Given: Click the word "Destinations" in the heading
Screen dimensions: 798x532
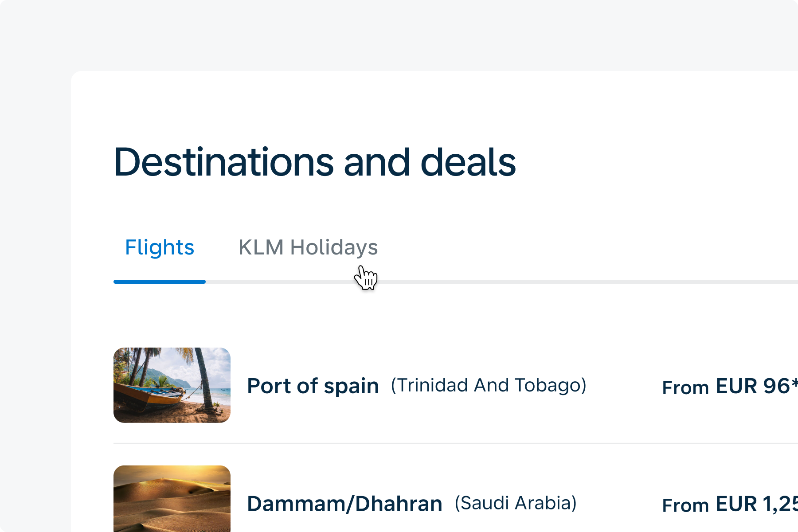Looking at the screenshot, I should click(224, 162).
